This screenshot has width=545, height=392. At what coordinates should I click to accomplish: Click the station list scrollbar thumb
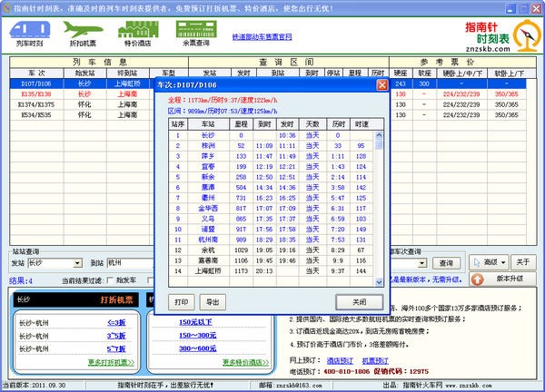pyautogui.click(x=379, y=144)
